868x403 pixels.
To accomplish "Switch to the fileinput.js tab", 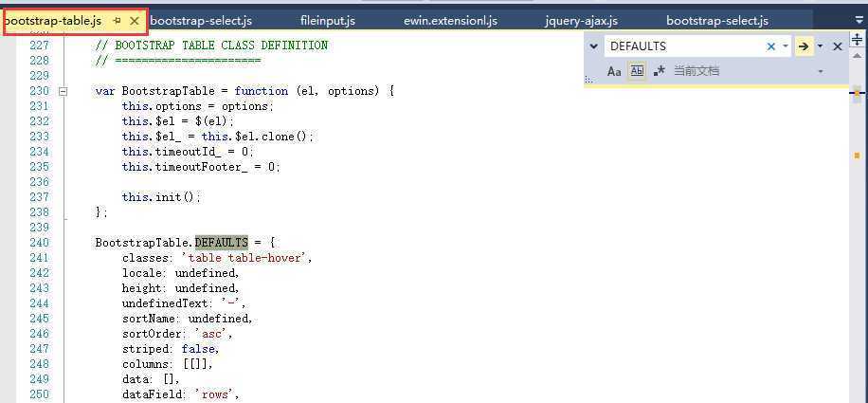I will point(328,21).
